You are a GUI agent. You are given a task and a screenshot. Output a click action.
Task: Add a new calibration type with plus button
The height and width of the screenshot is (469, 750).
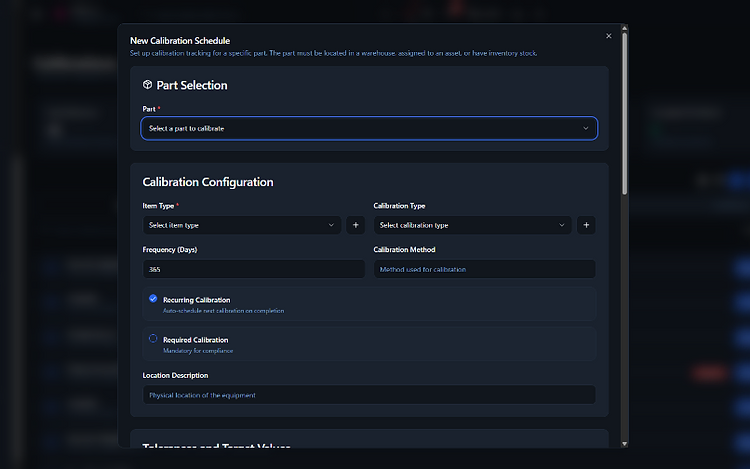586,225
